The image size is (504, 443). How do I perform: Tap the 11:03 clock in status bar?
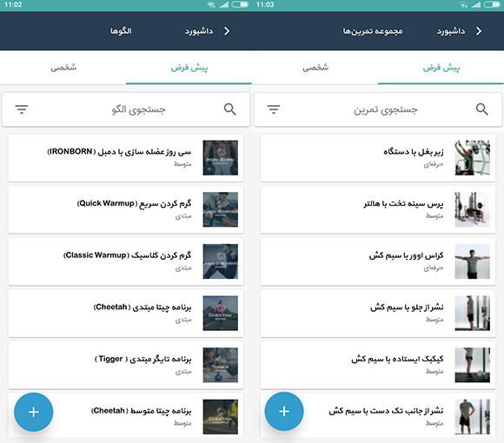(265, 4)
